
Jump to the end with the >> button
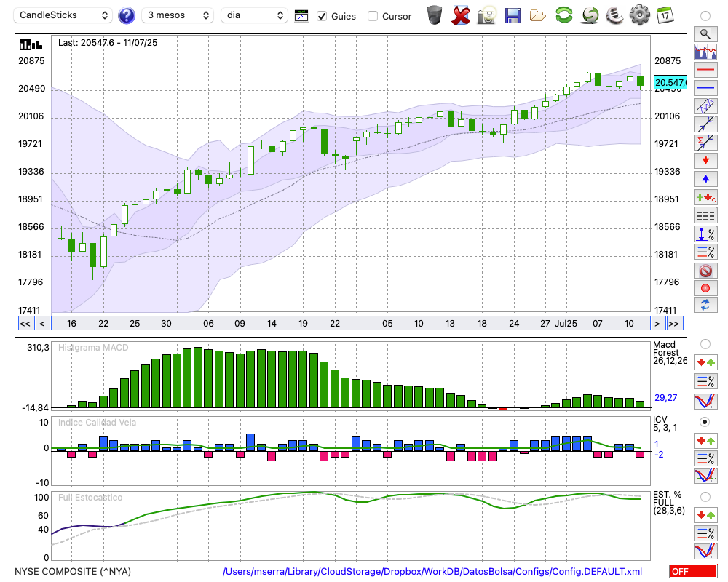(674, 324)
